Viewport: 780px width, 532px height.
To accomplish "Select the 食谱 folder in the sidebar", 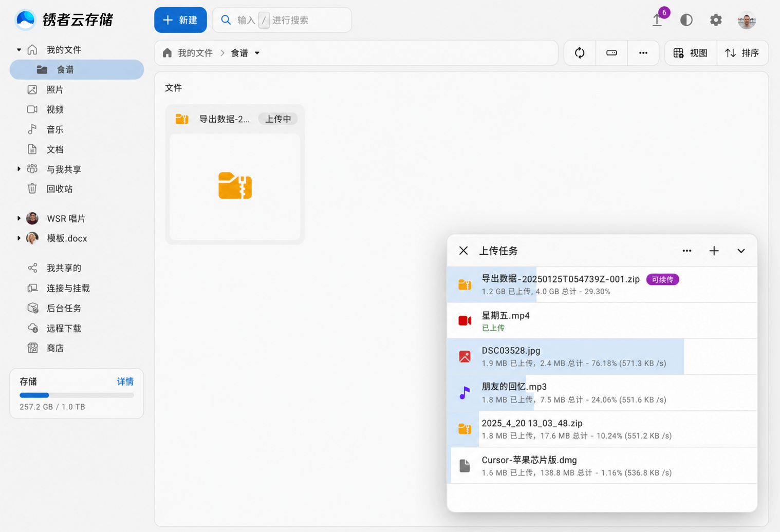I will point(77,69).
